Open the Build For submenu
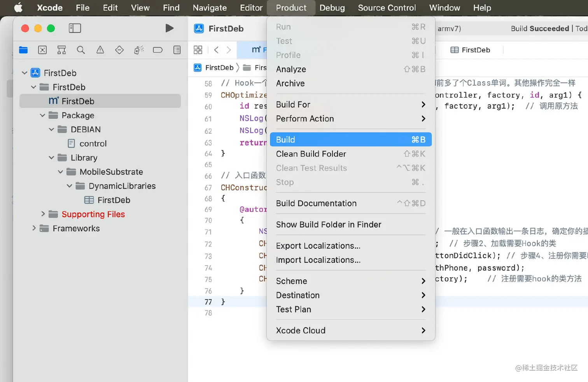This screenshot has height=382, width=588. coord(351,104)
